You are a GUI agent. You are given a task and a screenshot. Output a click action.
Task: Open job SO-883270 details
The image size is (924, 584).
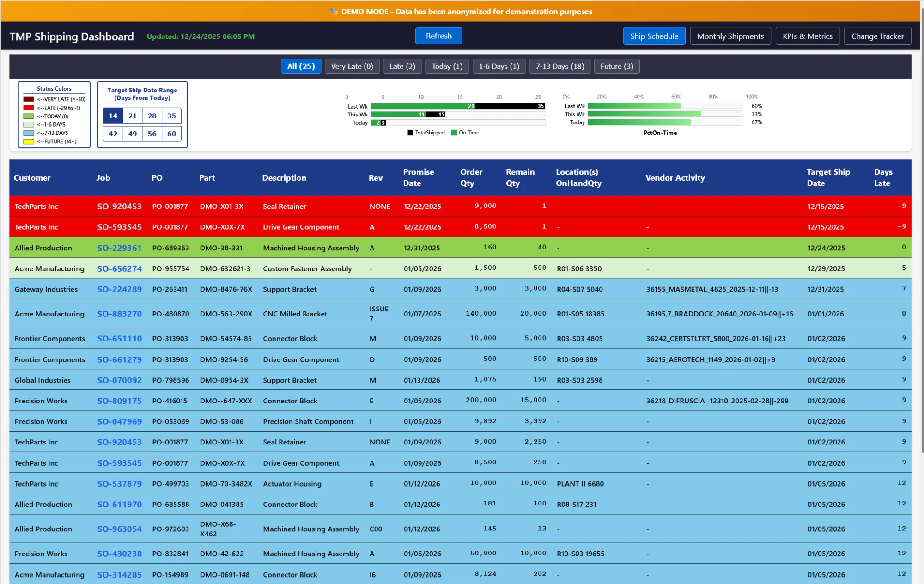(119, 314)
